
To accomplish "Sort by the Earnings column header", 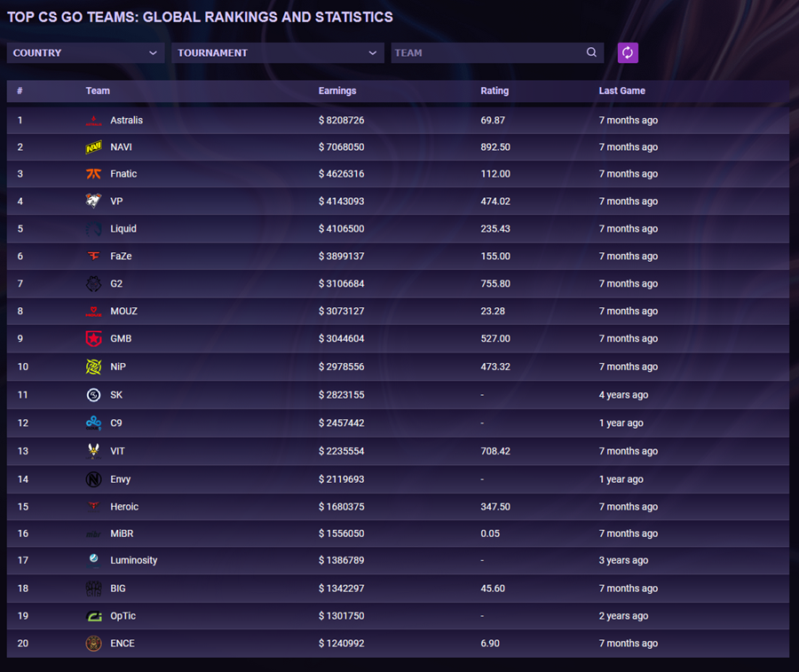I will (x=337, y=91).
